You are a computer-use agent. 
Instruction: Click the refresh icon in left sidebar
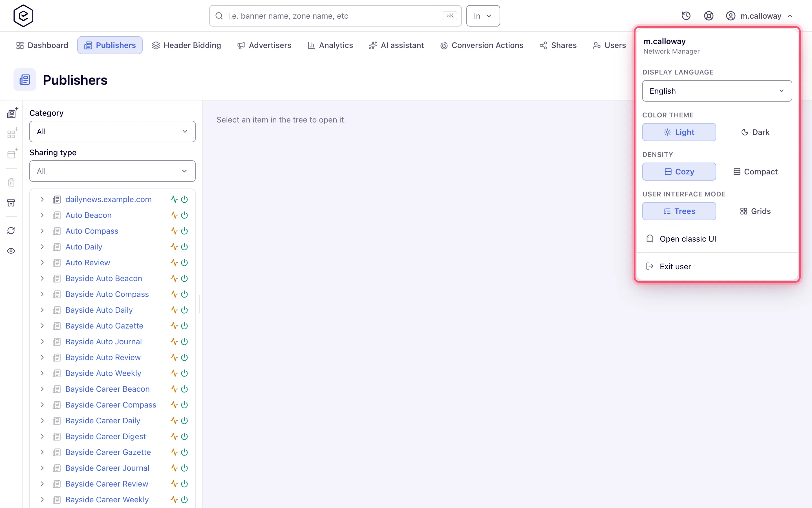(x=11, y=231)
